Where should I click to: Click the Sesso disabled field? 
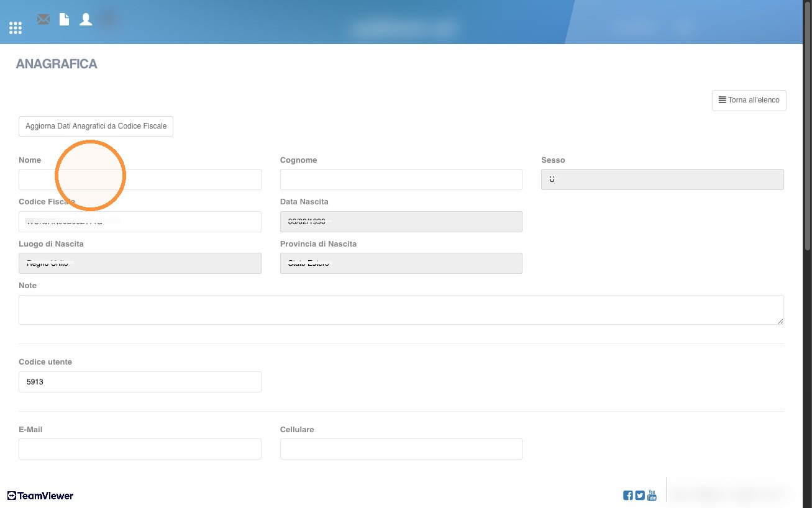click(x=662, y=179)
